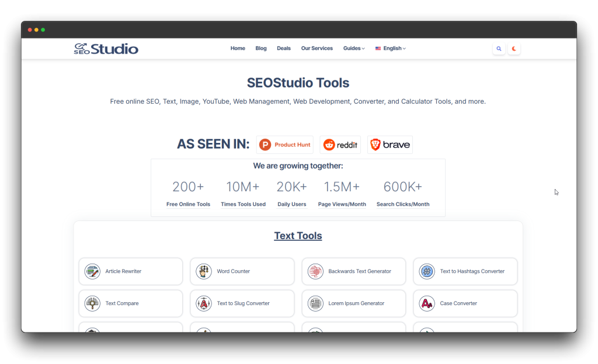Expand the Guides dropdown menu
Viewport: 598px width, 364px height.
pyautogui.click(x=354, y=48)
